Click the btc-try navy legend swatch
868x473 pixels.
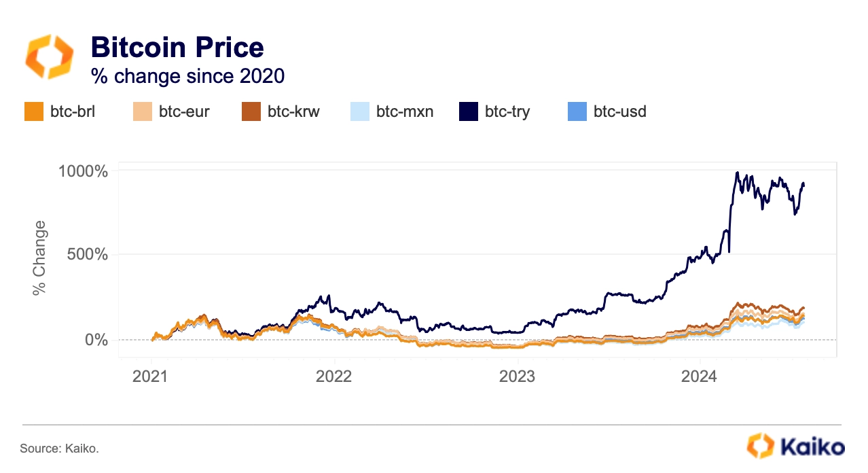tap(469, 111)
